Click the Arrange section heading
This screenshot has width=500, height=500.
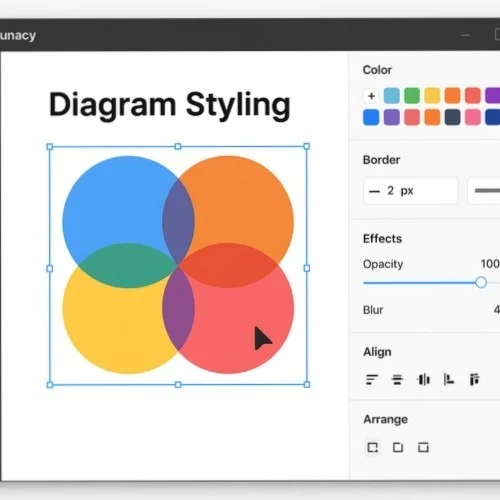point(385,419)
